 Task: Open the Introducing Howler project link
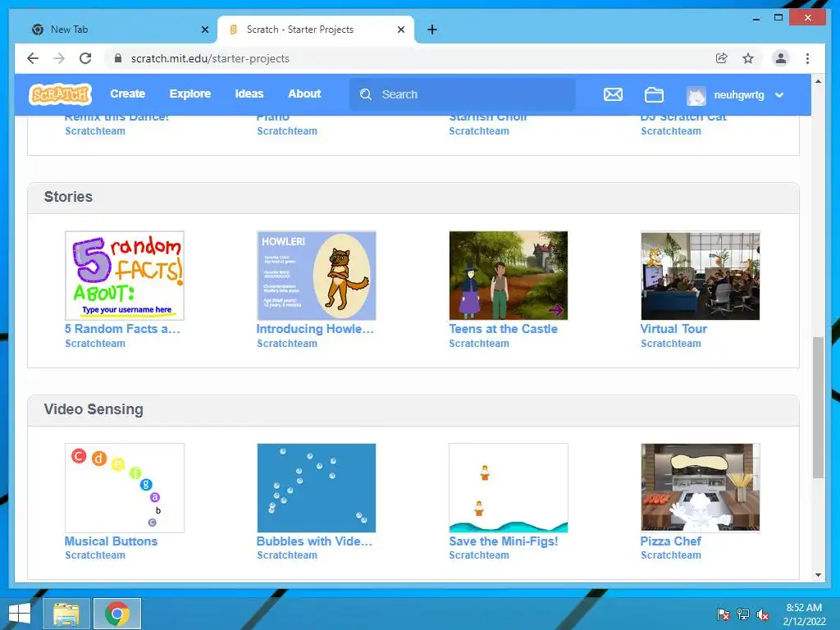tap(315, 329)
